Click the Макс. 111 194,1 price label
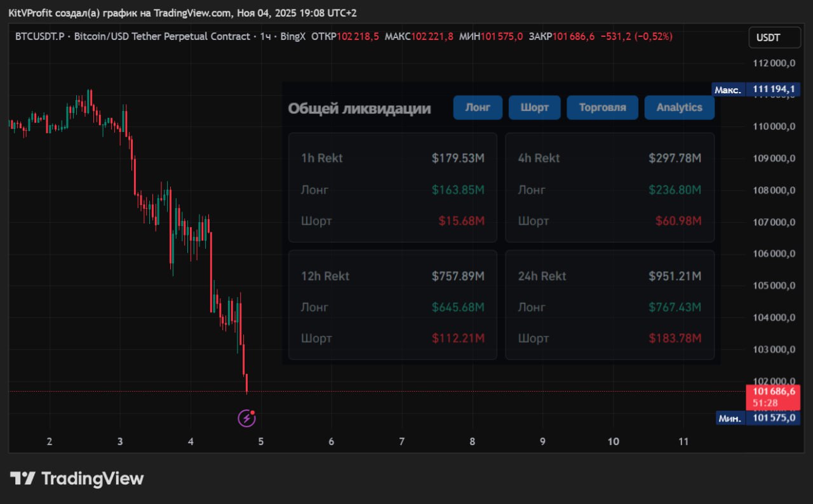This screenshot has height=504, width=813. 755,90
